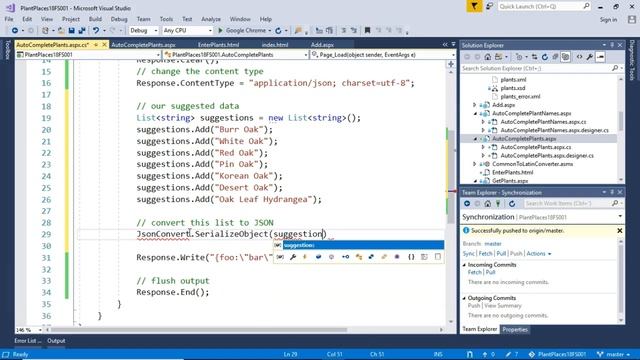Click the View Summary link under Outgoing Commits

503,306
